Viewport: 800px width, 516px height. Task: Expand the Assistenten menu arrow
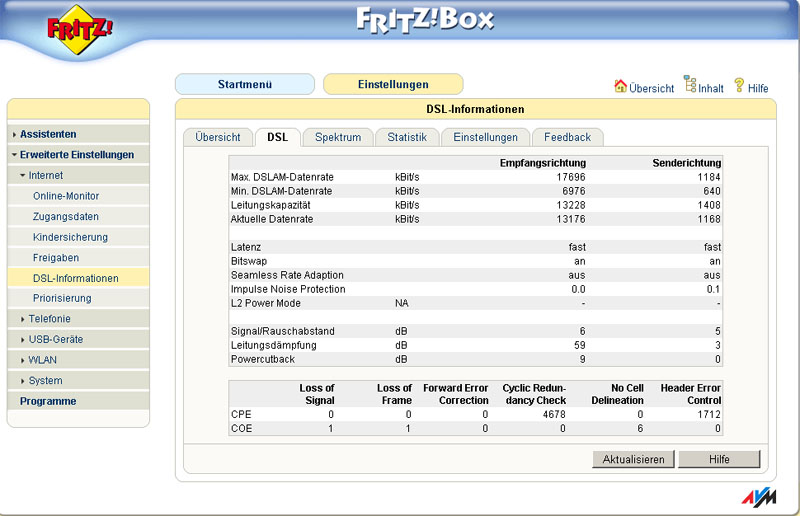14,135
